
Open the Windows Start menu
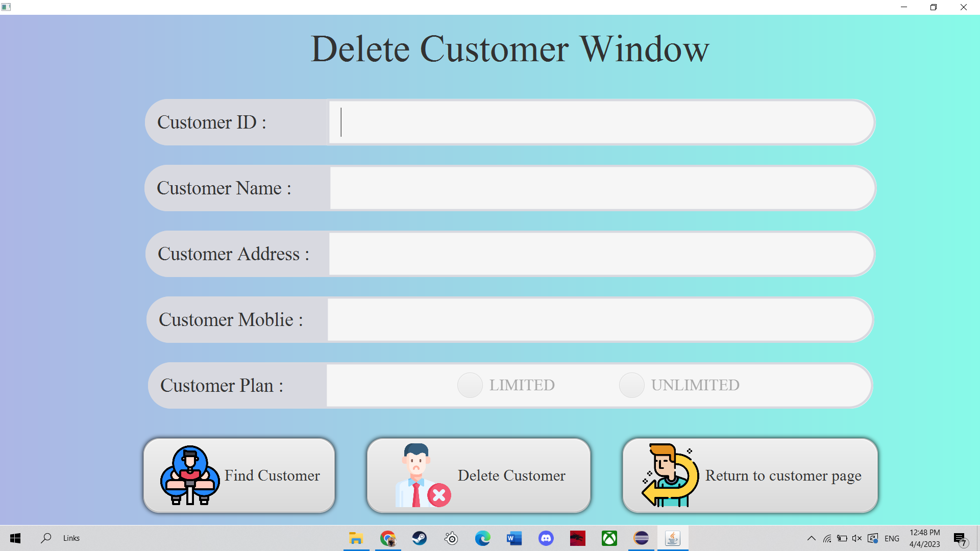click(x=15, y=538)
